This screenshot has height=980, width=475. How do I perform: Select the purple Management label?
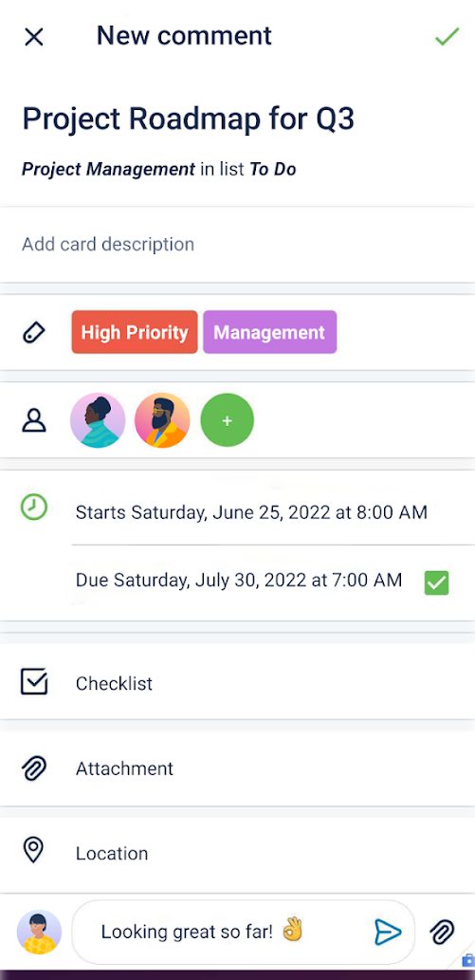[x=269, y=332]
